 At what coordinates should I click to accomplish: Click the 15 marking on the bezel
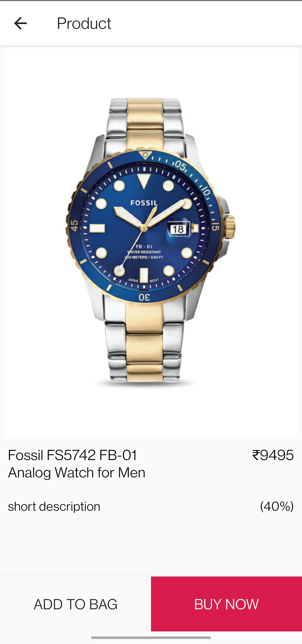coord(215,226)
